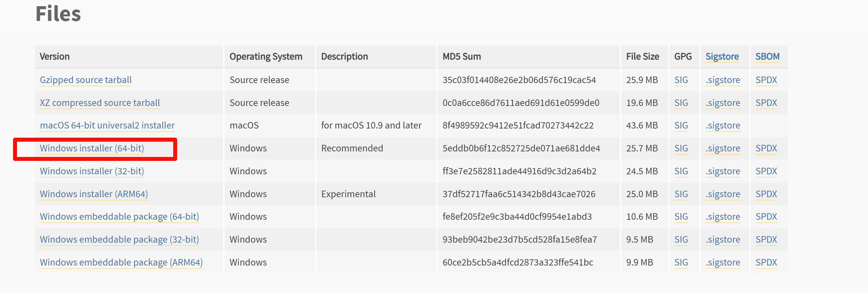The image size is (868, 293).
Task: Click SIG link for Gzipped source tarball
Action: tap(681, 80)
